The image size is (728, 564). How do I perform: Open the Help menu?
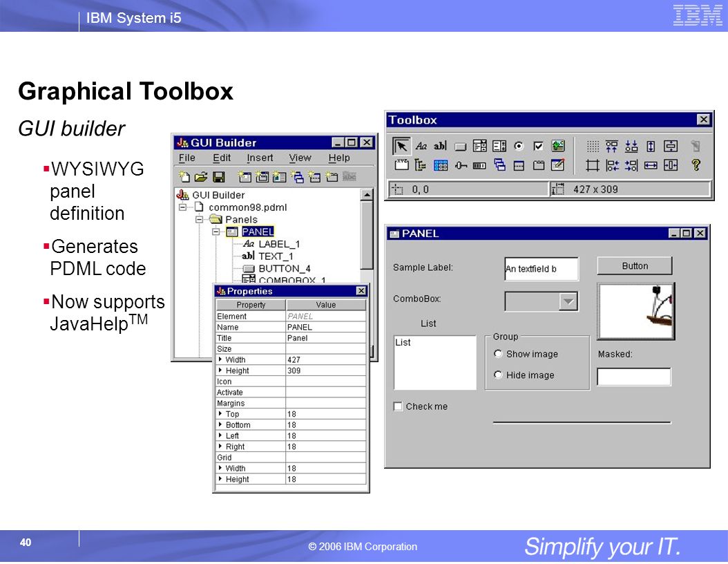[339, 158]
